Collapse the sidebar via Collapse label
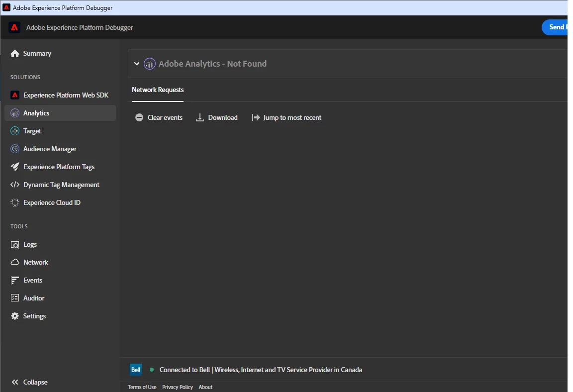This screenshot has height=392, width=573. pyautogui.click(x=35, y=383)
